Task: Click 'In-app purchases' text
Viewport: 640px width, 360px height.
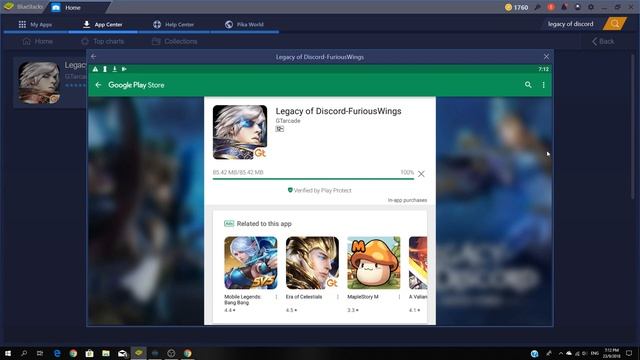Action: 407,200
